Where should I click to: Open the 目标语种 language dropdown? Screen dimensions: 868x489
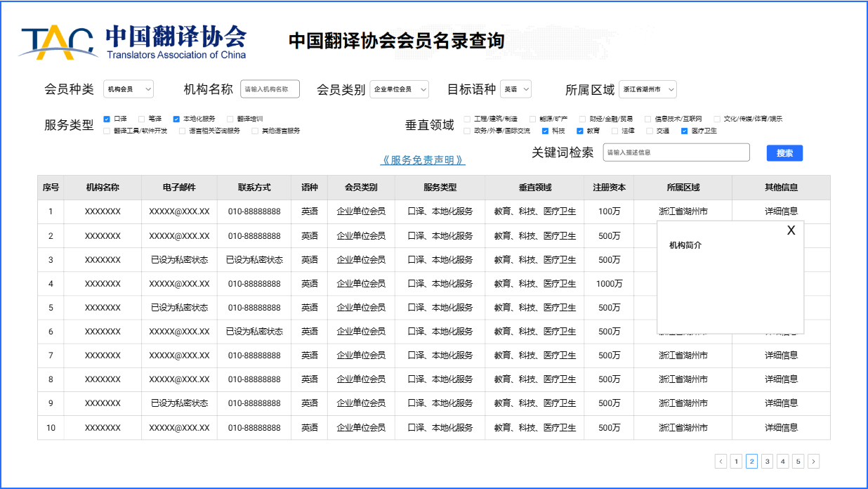point(515,89)
